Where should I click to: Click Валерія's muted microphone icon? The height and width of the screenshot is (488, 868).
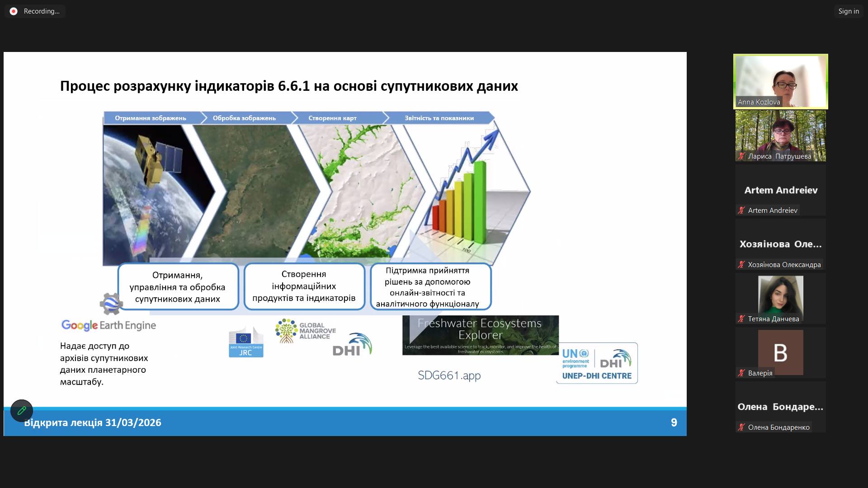(x=741, y=373)
